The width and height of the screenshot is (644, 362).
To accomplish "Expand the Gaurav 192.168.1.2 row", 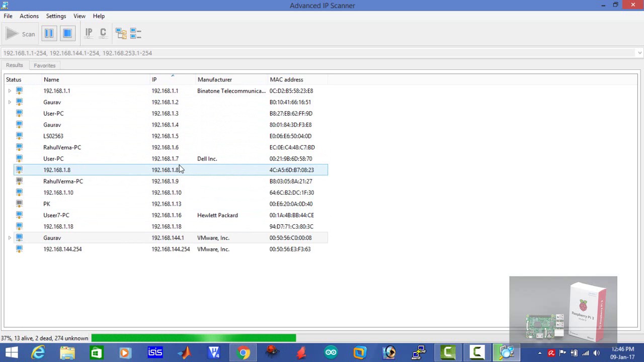I will [10, 102].
